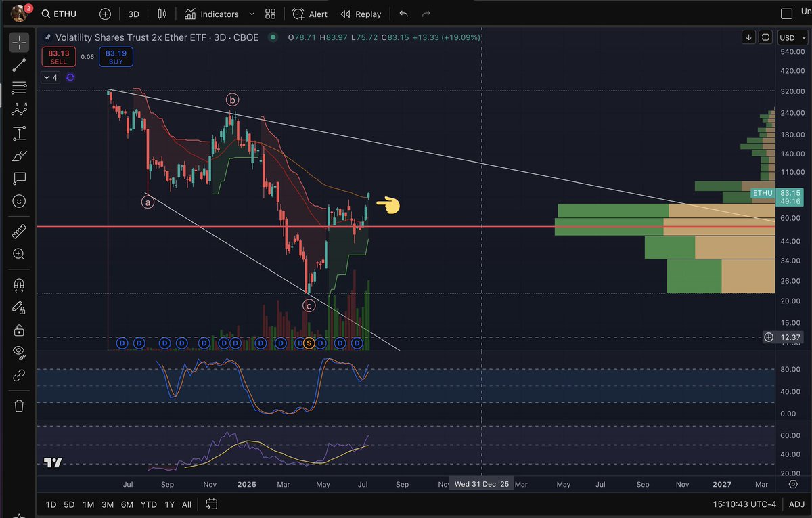Click the link drawings chain icon

[x=19, y=376]
